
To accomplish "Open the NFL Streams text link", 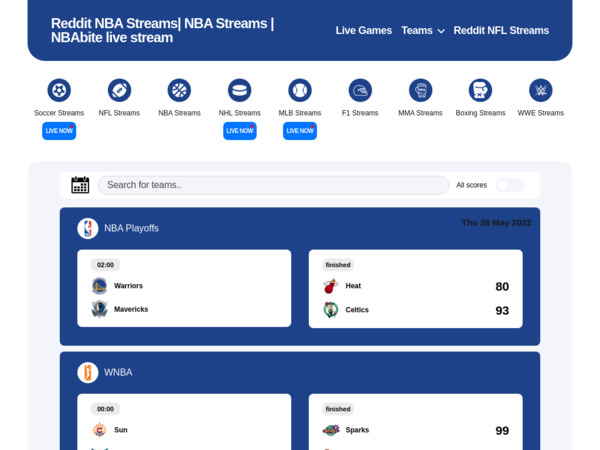I will click(119, 113).
